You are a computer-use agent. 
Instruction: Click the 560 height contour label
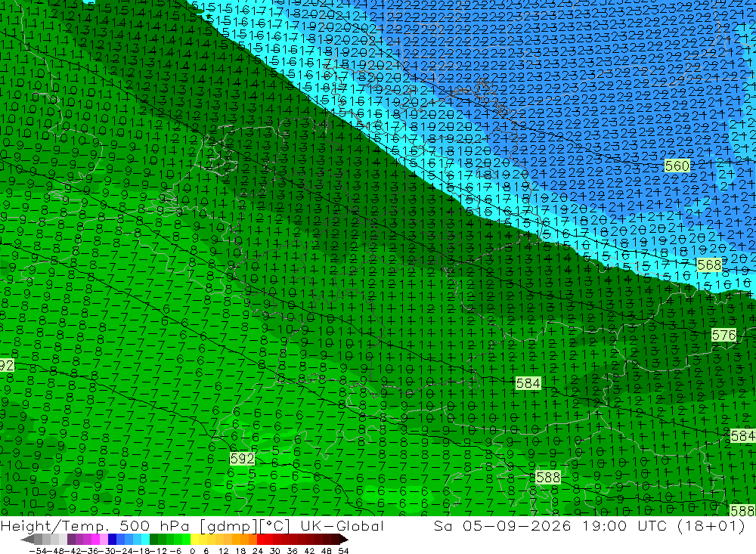coord(677,166)
